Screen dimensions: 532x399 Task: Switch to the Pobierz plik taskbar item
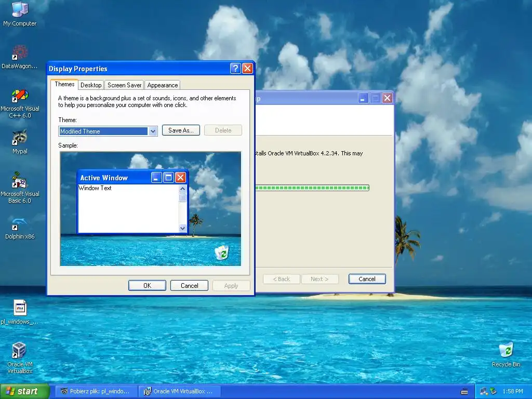(x=96, y=391)
